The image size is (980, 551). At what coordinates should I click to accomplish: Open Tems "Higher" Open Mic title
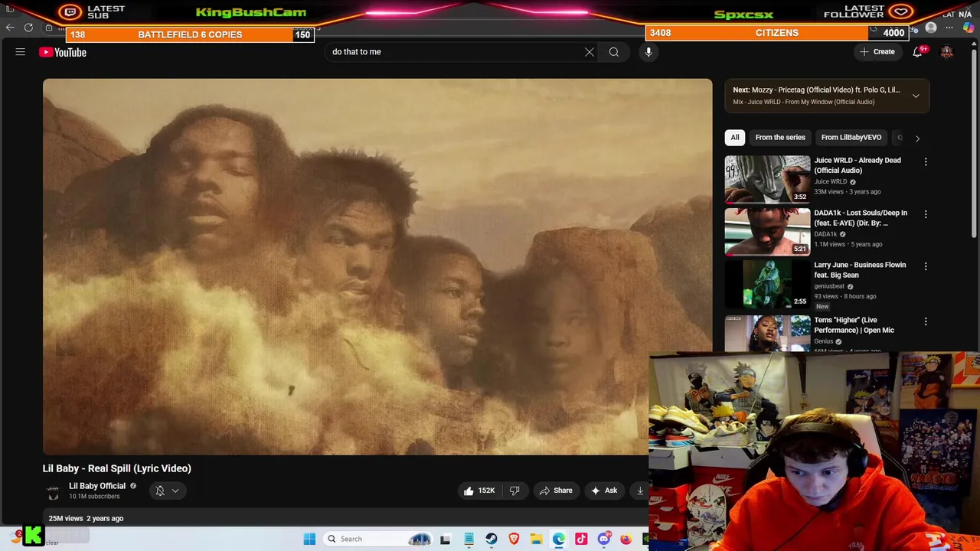pyautogui.click(x=854, y=325)
